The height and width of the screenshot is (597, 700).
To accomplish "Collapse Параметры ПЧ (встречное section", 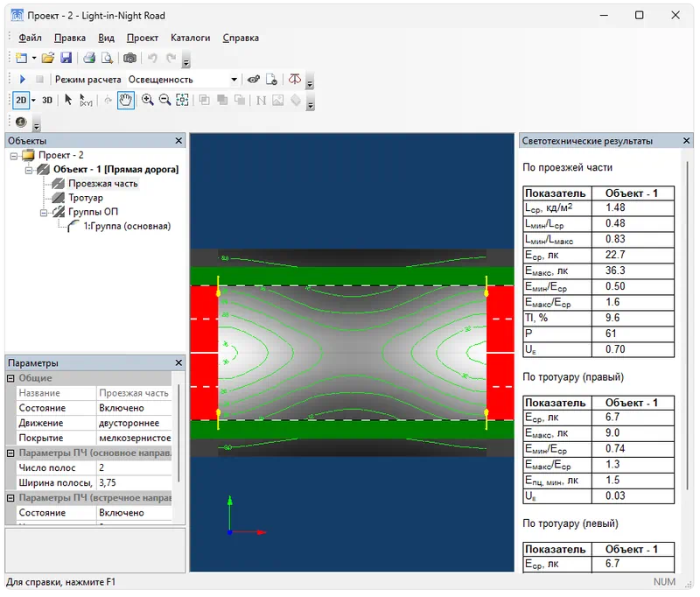I will click(x=10, y=498).
